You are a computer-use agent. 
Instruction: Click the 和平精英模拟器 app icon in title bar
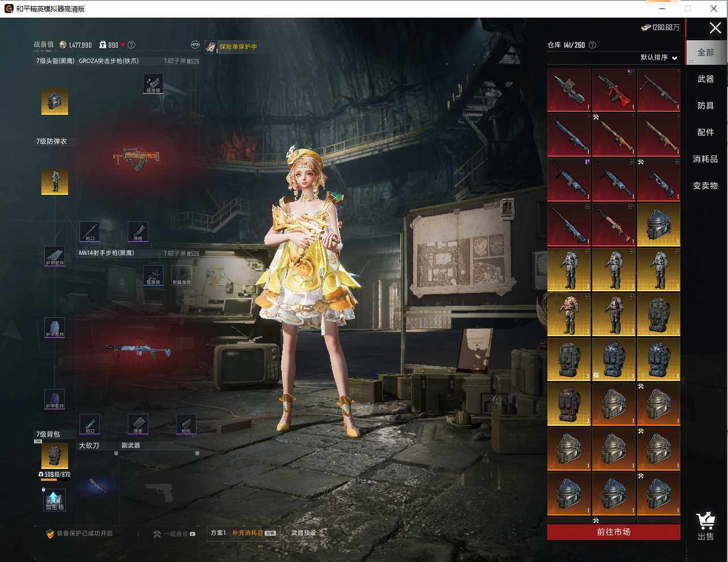coord(9,9)
